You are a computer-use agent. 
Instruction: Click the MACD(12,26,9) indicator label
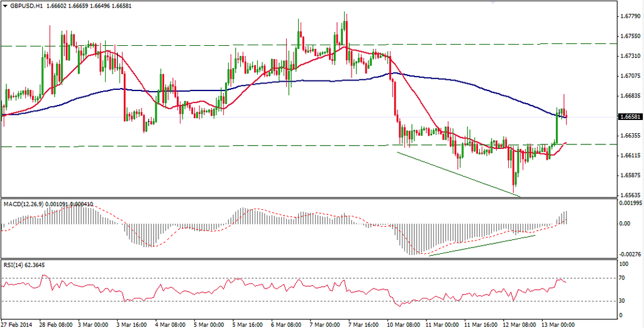tap(23, 204)
